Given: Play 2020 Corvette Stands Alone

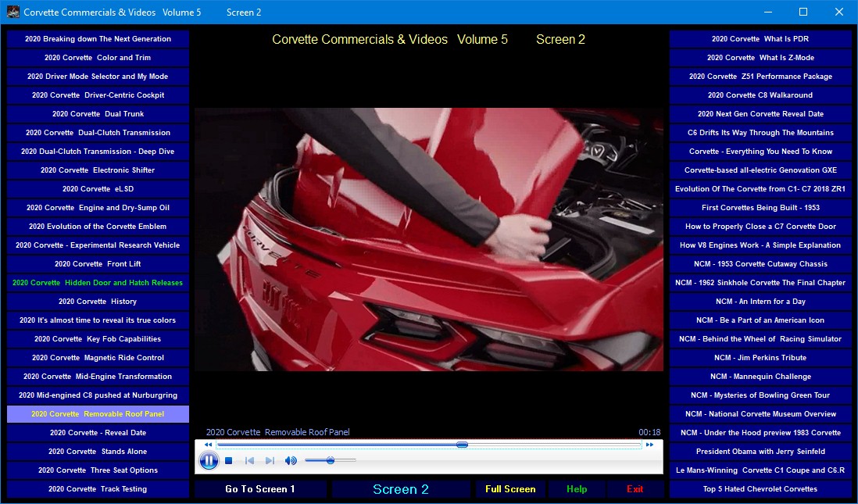Looking at the screenshot, I should coord(98,452).
